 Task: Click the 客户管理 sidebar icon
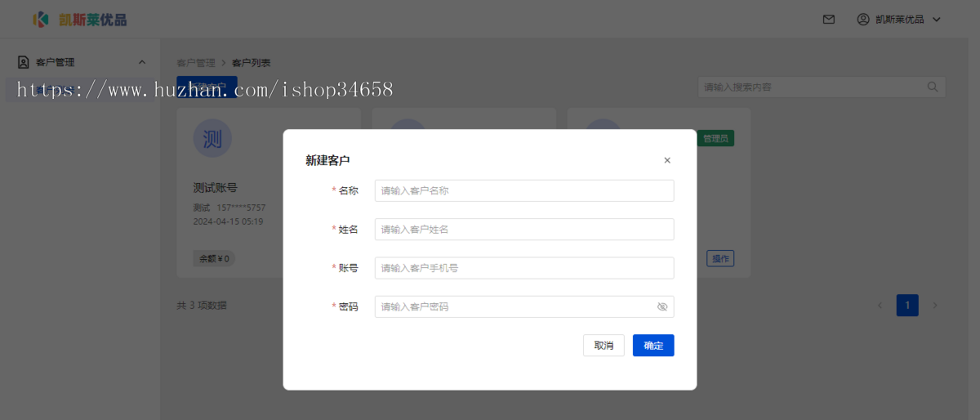(24, 62)
